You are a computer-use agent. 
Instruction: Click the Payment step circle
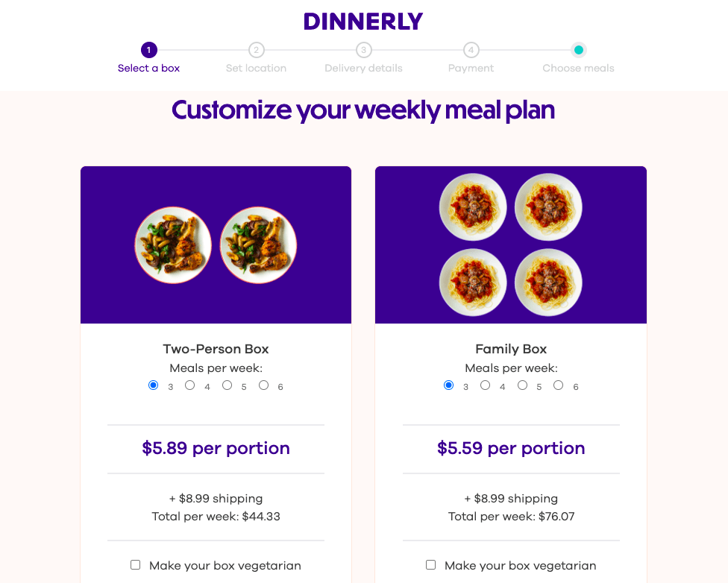471,50
